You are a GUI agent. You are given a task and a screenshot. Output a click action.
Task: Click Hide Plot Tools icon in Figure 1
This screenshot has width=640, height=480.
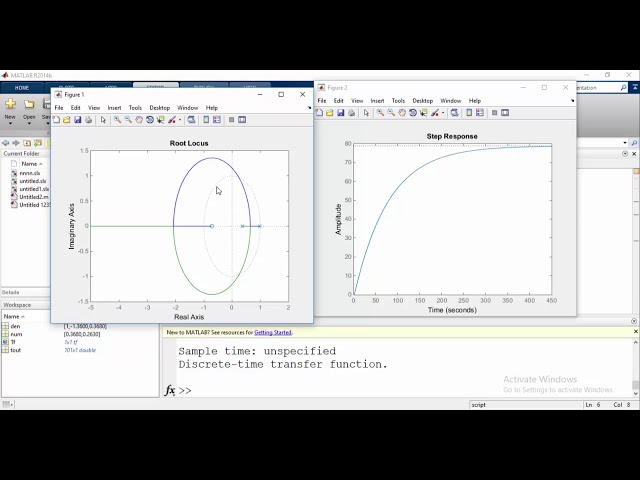231,120
